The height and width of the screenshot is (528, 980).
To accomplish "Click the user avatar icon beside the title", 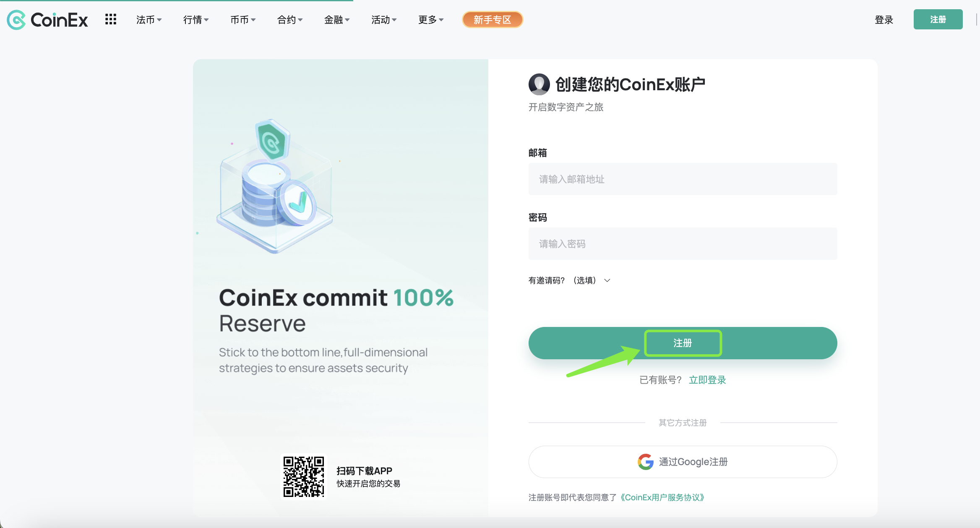I will (539, 84).
